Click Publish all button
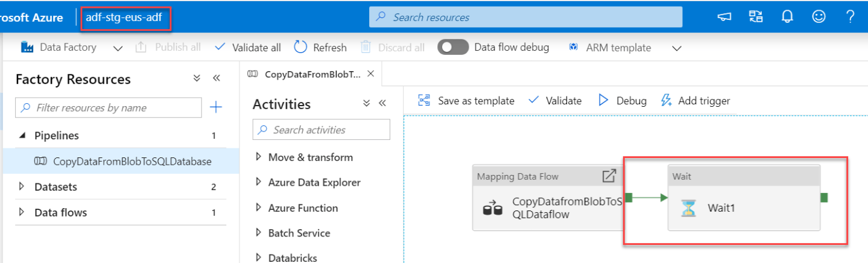 (168, 47)
